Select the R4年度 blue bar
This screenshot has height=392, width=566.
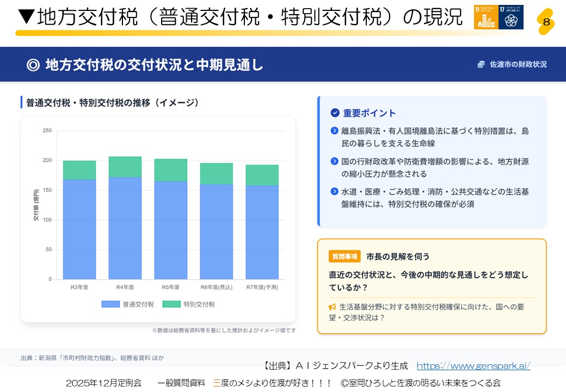pyautogui.click(x=125, y=229)
